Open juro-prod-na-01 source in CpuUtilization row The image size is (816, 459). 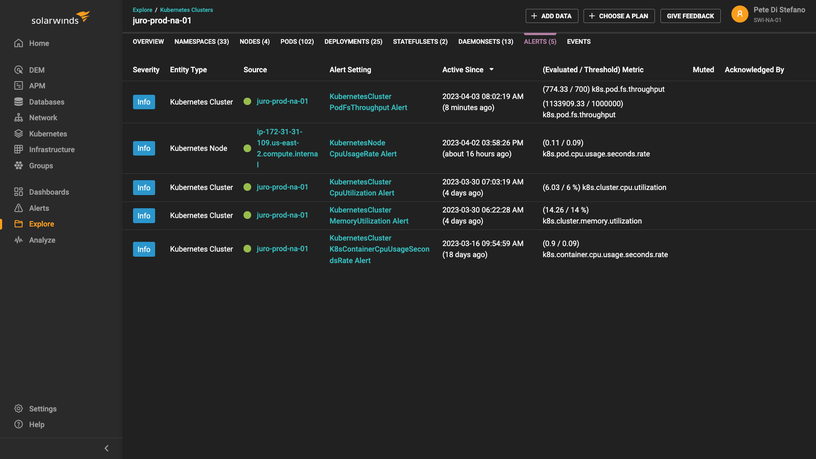[282, 187]
